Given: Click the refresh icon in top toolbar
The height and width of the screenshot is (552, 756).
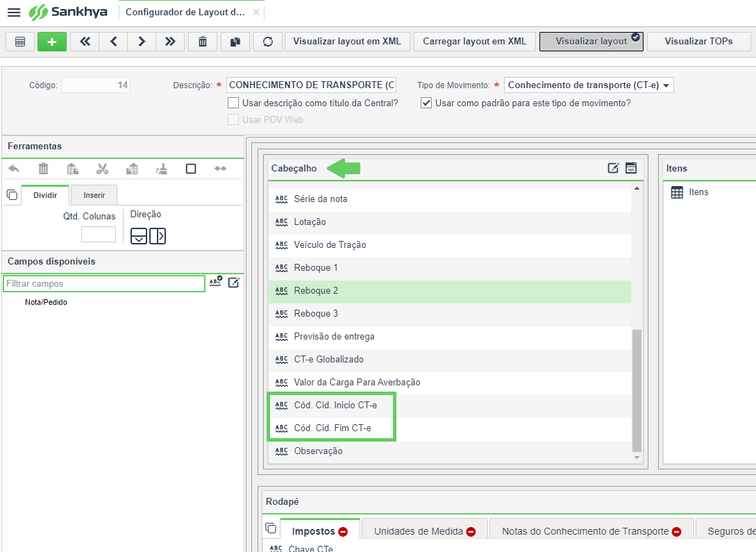Looking at the screenshot, I should (x=267, y=42).
